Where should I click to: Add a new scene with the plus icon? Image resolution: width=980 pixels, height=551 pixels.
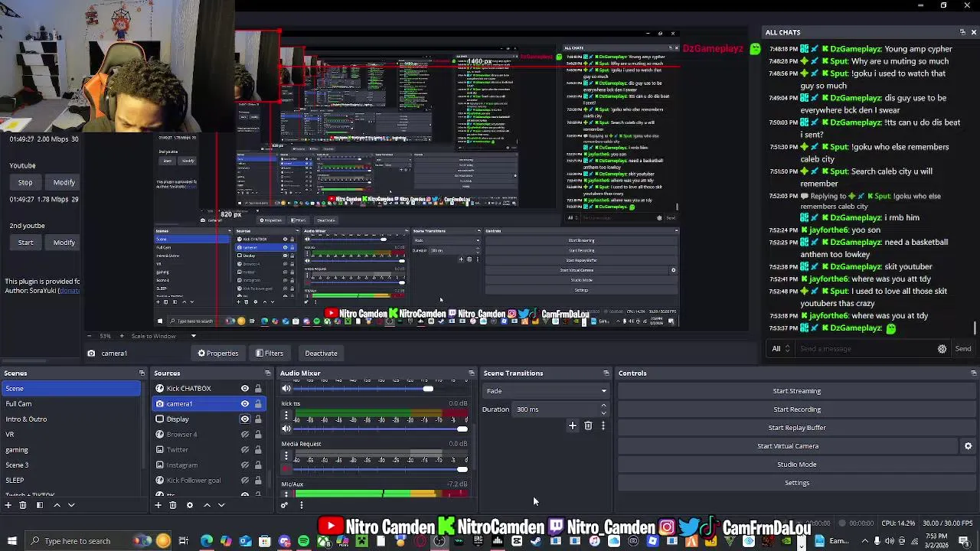8,505
